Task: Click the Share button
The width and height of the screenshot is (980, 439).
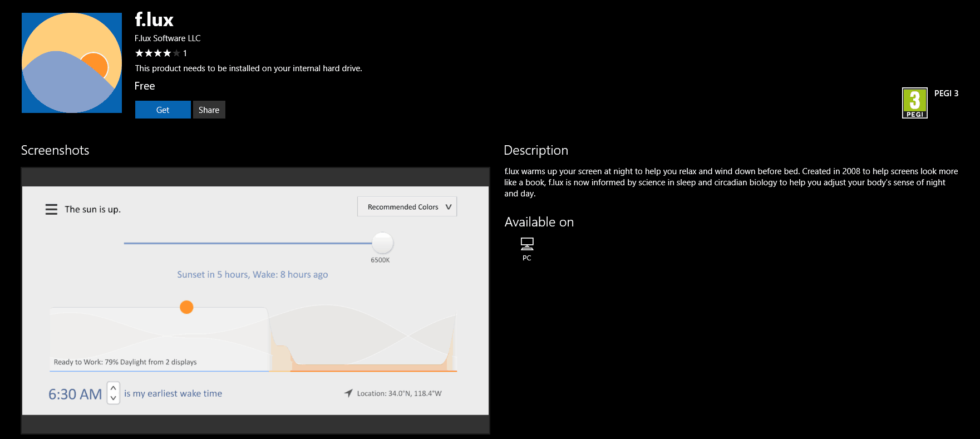Action: coord(209,110)
